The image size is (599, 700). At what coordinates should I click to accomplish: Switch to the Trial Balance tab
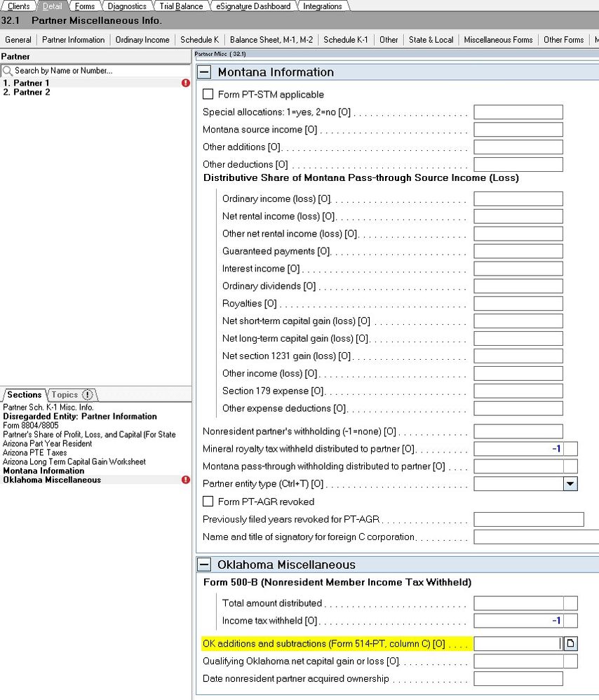[180, 6]
